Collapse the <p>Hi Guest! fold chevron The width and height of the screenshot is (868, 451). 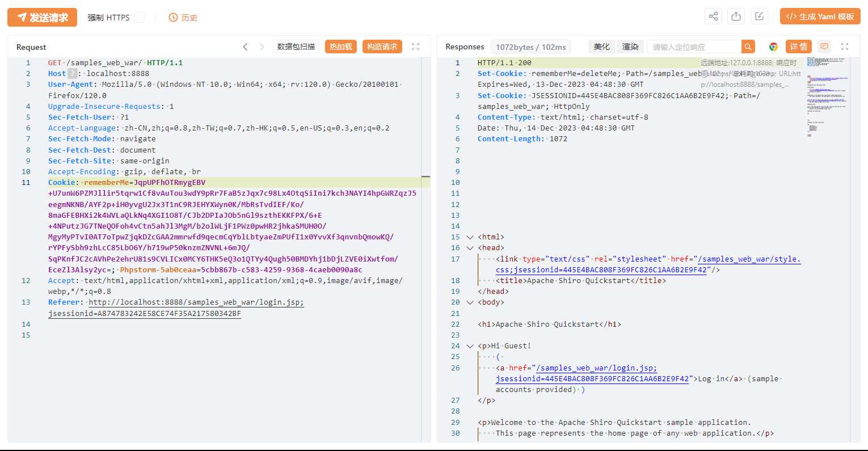tap(470, 346)
